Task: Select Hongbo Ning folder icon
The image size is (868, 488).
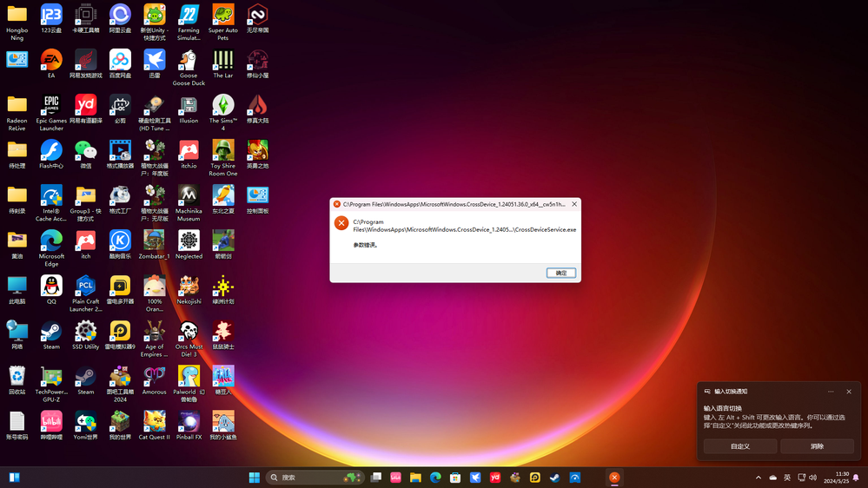Action: tap(17, 23)
